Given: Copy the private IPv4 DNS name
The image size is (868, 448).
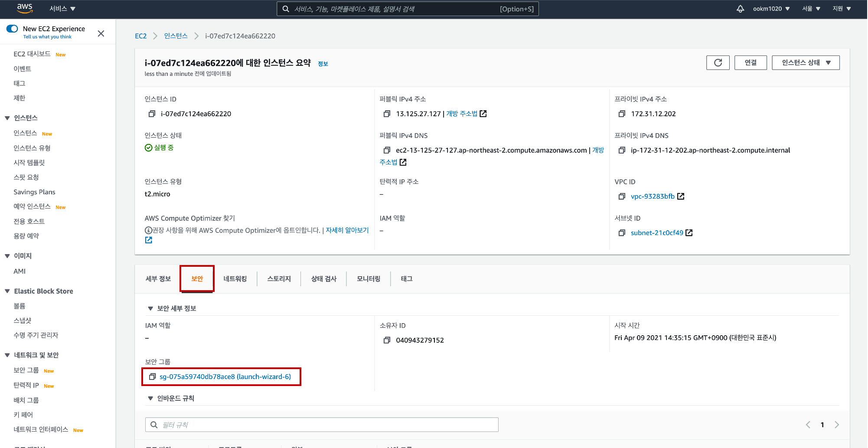Looking at the screenshot, I should [622, 150].
